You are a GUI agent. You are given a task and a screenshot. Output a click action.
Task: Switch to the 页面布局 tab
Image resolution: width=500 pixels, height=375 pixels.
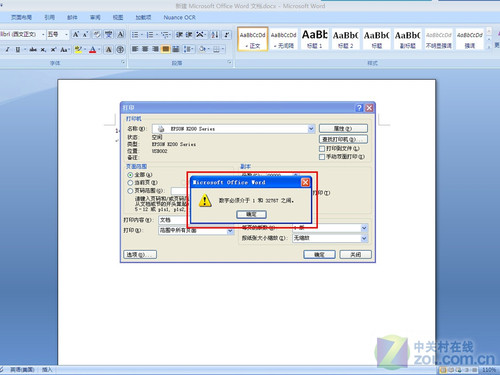coord(22,17)
